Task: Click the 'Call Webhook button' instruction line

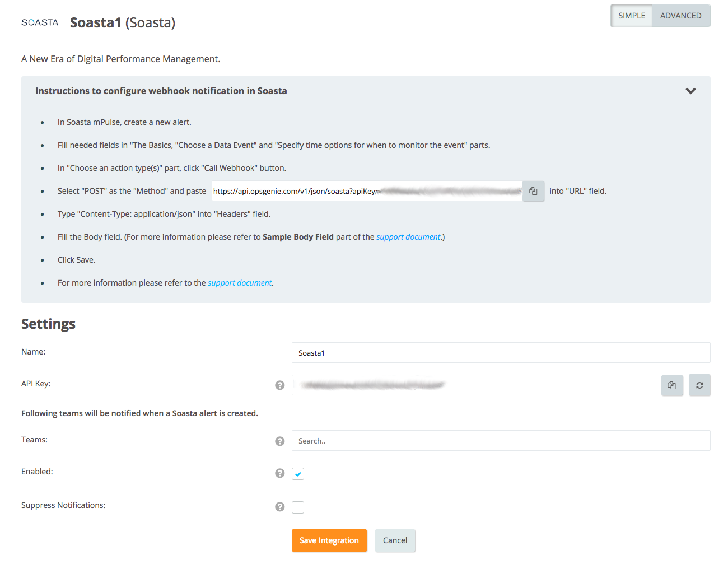Action: click(172, 168)
